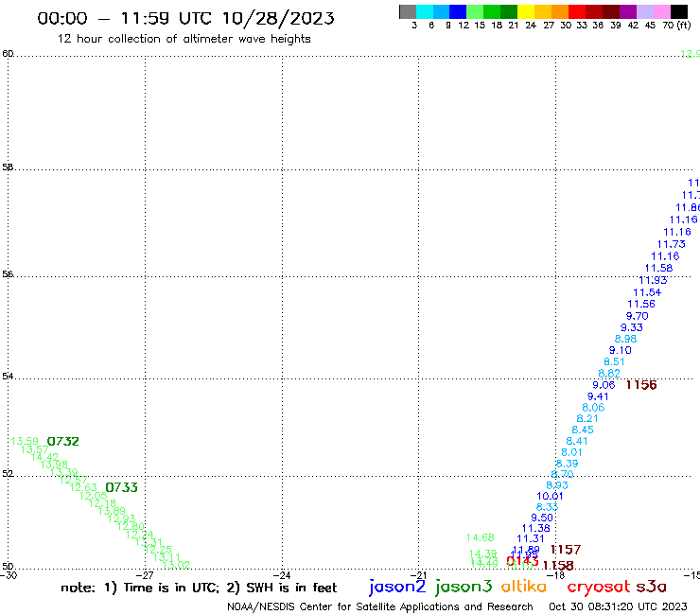Select the green wave height 12.63
Viewport: 700px width, 615px height.
click(83, 487)
